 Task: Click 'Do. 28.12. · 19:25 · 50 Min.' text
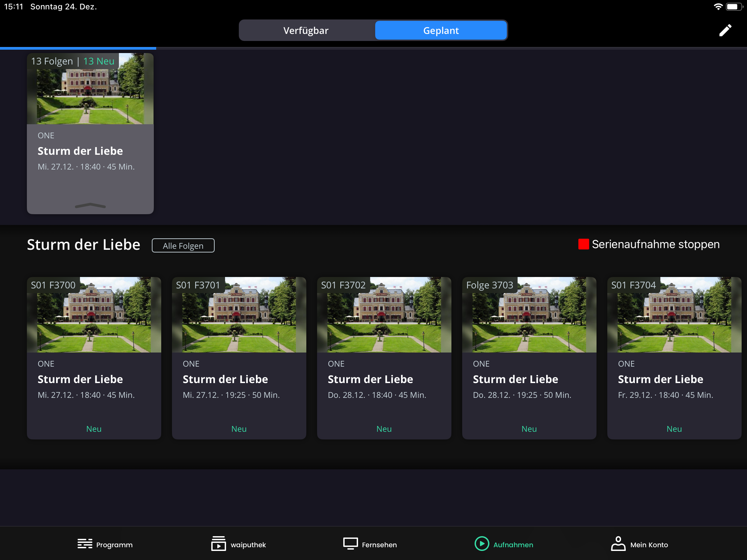point(522,395)
